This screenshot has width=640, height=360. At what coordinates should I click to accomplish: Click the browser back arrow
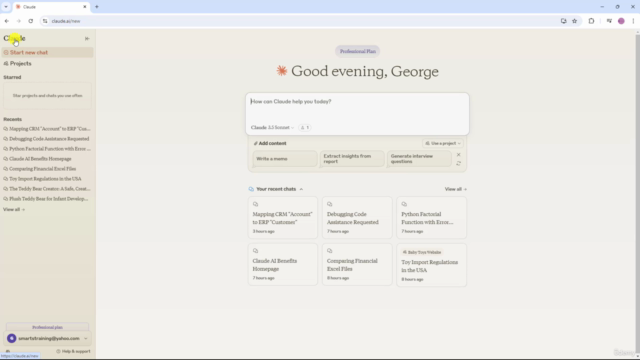coord(7,21)
